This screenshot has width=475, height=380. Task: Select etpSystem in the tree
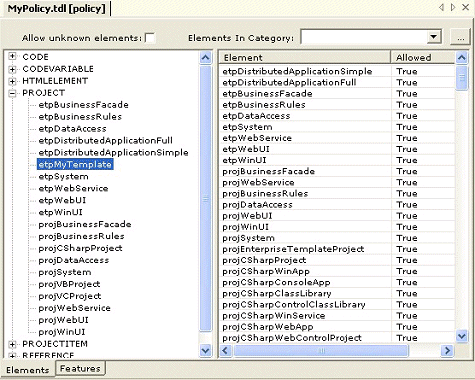click(63, 176)
